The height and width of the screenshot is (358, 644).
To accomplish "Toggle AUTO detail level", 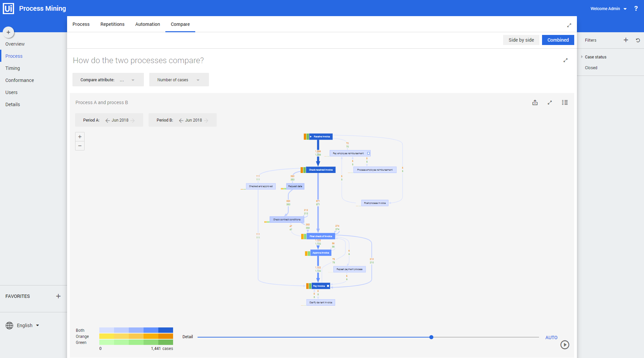I will coord(551,338).
